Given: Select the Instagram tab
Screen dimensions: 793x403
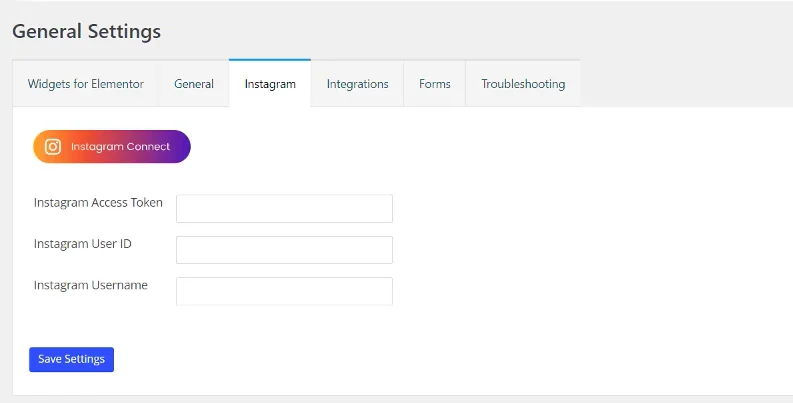Looking at the screenshot, I should tap(270, 84).
